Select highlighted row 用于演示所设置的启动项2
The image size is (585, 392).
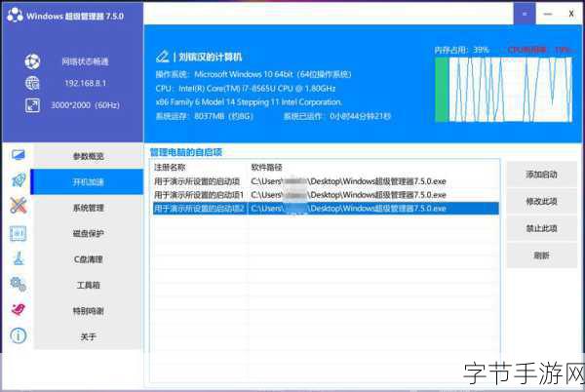tap(326, 208)
